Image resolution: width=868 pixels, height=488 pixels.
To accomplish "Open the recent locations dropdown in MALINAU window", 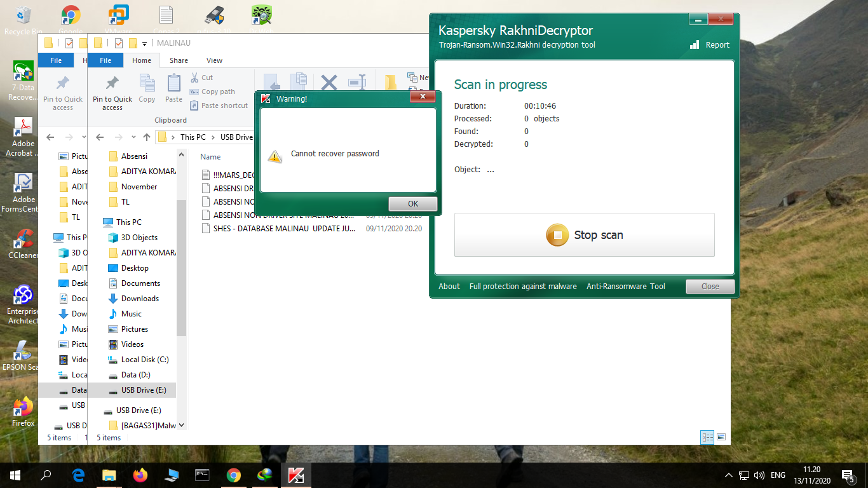I will coord(133,137).
